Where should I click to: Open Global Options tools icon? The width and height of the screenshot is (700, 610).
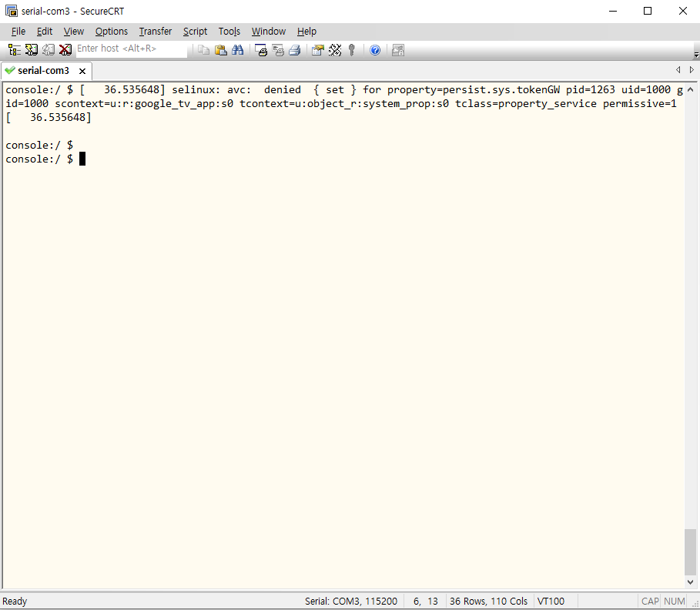click(335, 50)
